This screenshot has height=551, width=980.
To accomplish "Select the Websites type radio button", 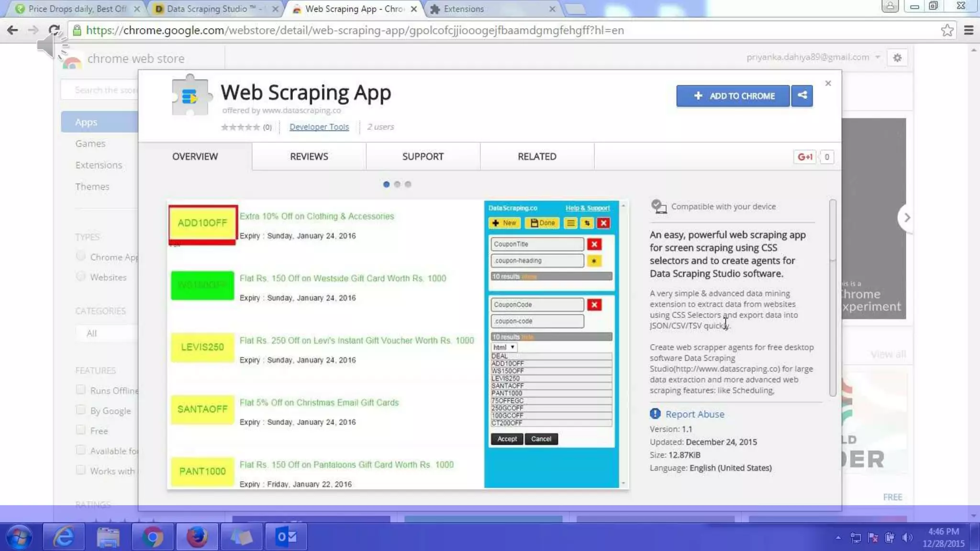I will (x=80, y=277).
